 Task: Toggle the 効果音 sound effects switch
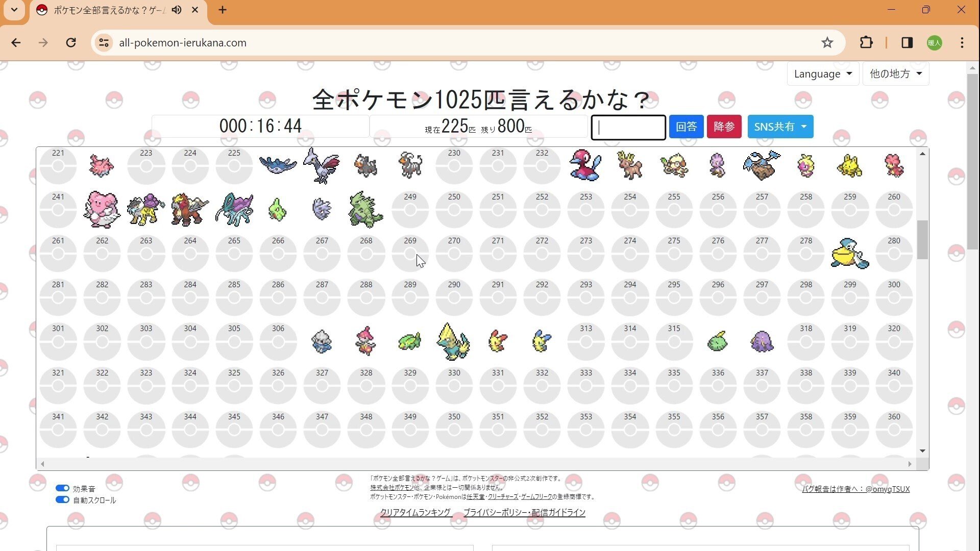tap(62, 488)
